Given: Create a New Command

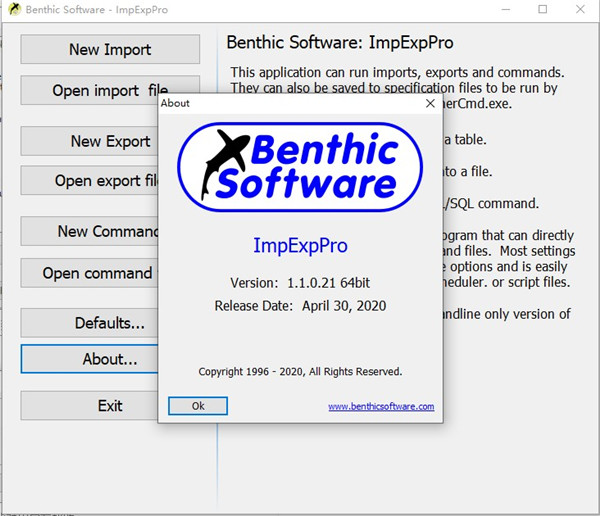Looking at the screenshot, I should point(89,231).
